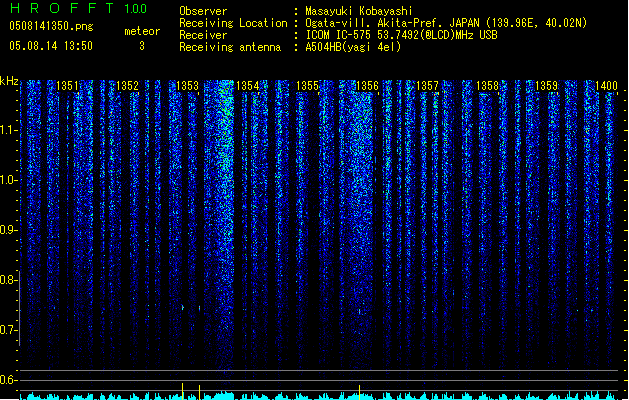Click the 1358 time marker
Screen dimensions: 629x400
point(487,86)
